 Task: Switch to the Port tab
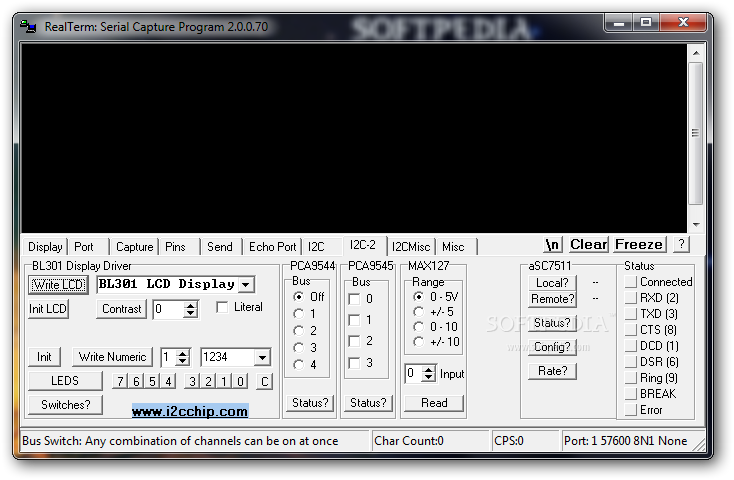click(84, 247)
